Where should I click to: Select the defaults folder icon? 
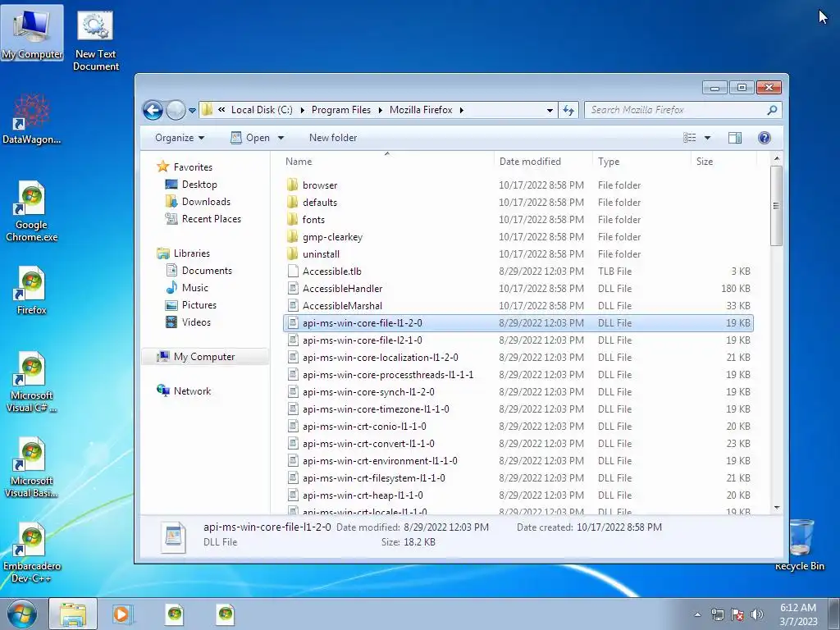click(293, 203)
